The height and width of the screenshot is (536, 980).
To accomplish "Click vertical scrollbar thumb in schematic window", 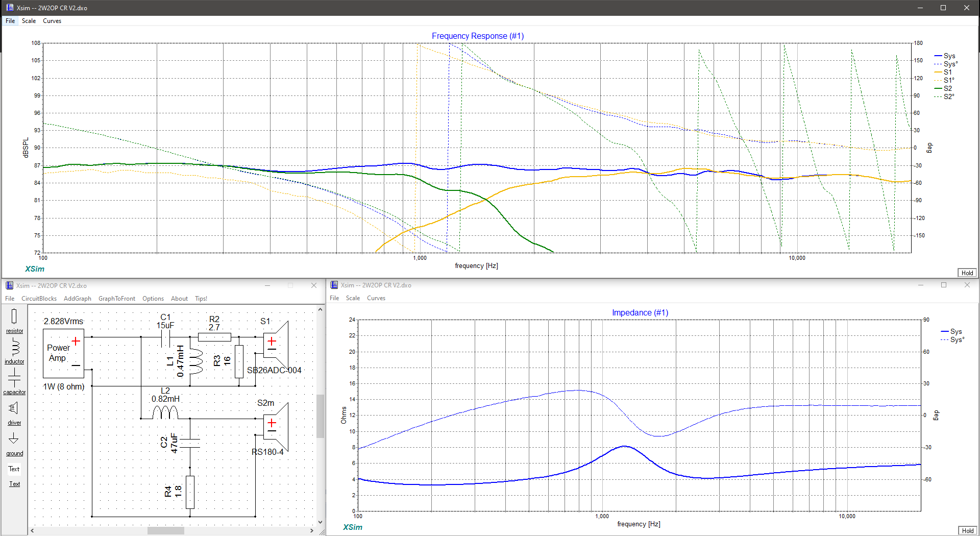I will [x=320, y=416].
